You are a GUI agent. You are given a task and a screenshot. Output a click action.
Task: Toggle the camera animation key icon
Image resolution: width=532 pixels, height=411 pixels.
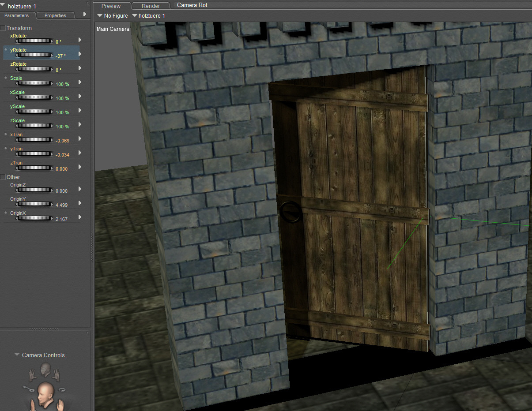29,388
